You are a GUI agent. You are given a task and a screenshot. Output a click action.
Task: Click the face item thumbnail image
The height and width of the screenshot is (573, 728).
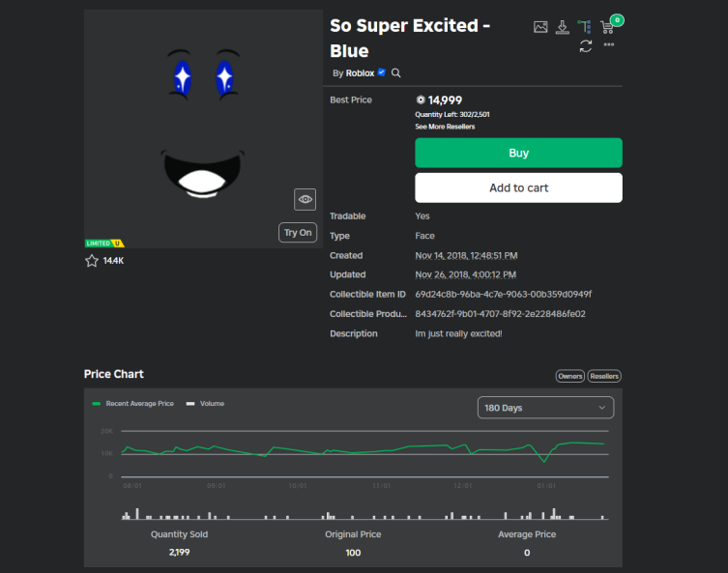pos(203,129)
